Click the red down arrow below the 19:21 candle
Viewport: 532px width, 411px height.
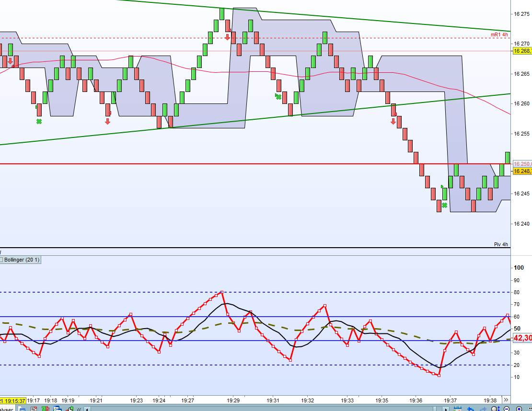click(107, 121)
